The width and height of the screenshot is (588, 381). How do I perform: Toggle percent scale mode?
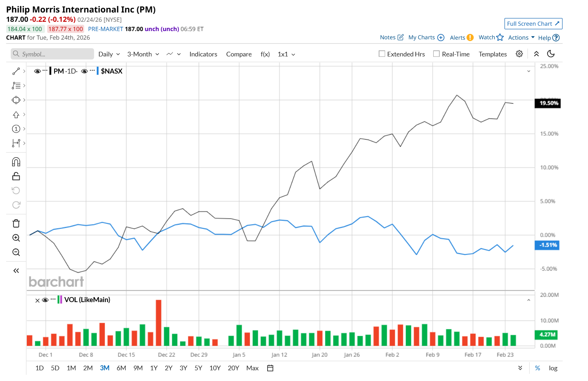(x=538, y=368)
